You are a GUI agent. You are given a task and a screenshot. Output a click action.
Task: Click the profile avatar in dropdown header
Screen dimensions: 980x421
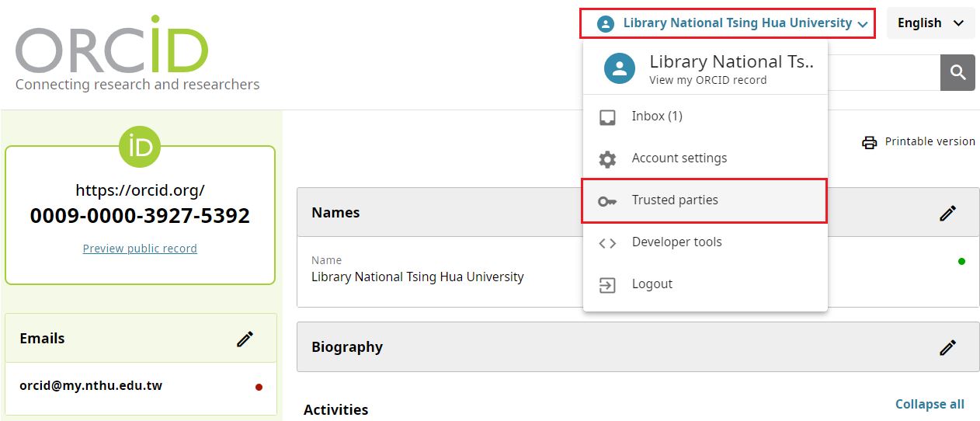(x=620, y=68)
